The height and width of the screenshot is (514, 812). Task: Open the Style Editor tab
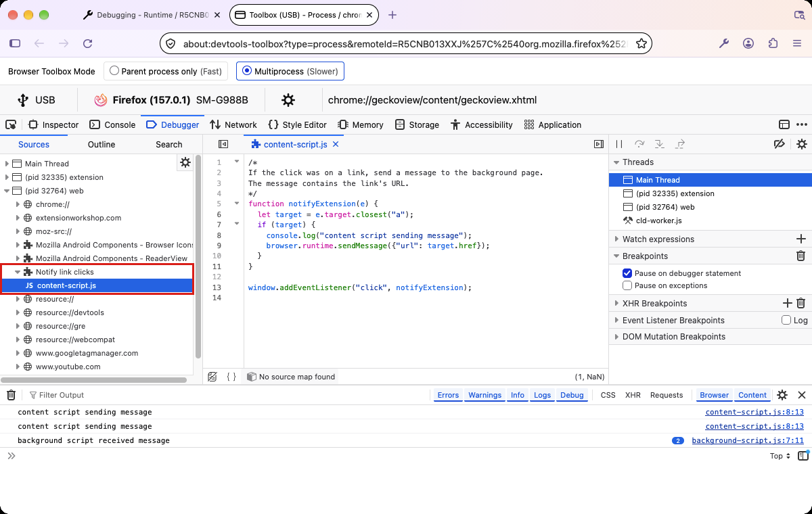click(x=297, y=124)
